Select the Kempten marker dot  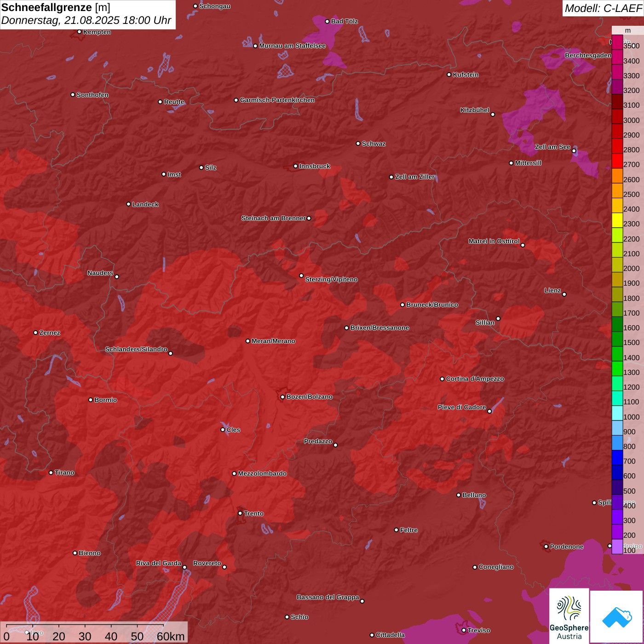[x=80, y=32]
